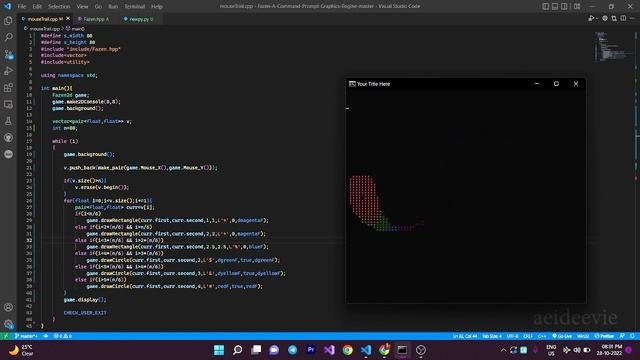Select the C++ language mode in status bar
This screenshot has width=640, height=360.
(x=542, y=336)
